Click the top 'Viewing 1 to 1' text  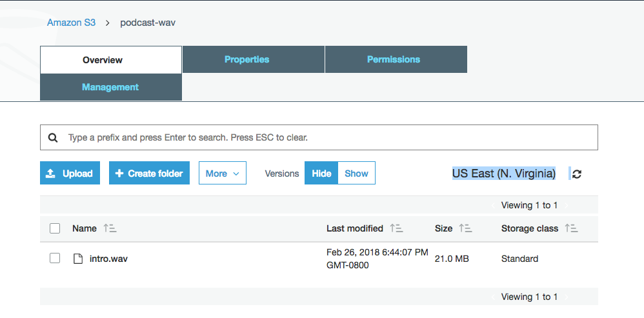tap(529, 206)
